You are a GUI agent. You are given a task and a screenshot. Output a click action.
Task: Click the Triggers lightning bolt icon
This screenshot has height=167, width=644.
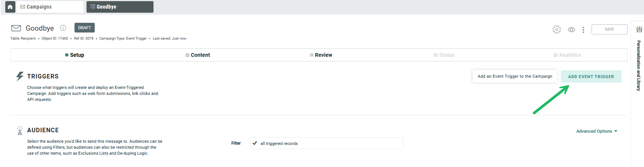click(x=20, y=76)
